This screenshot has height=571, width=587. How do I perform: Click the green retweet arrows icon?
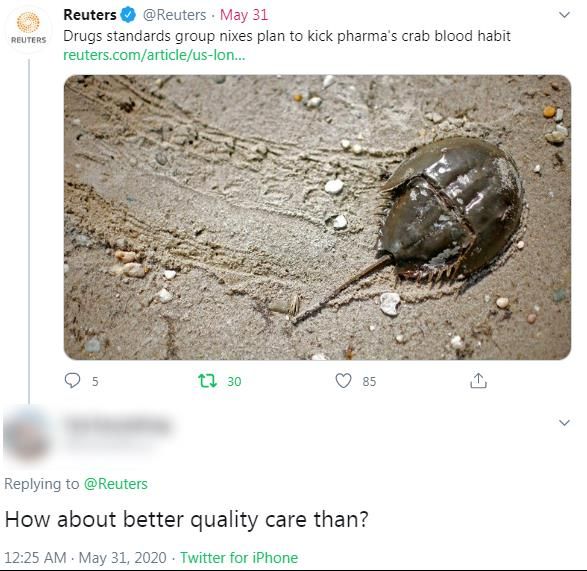[x=207, y=381]
